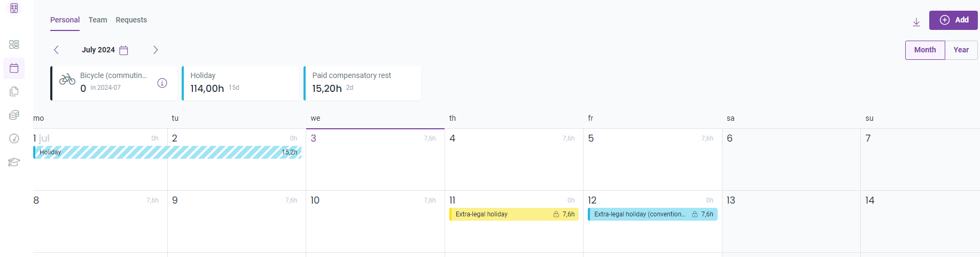Open the dashboard icon in sidebar

14,44
